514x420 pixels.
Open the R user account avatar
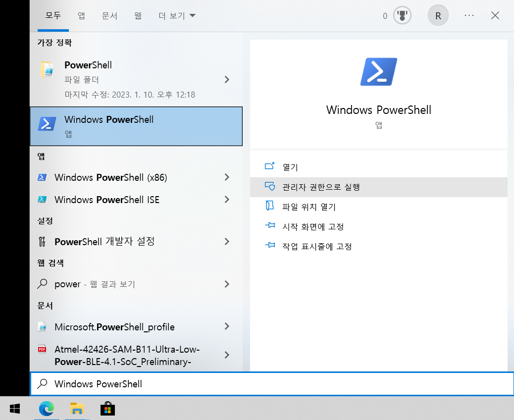438,15
